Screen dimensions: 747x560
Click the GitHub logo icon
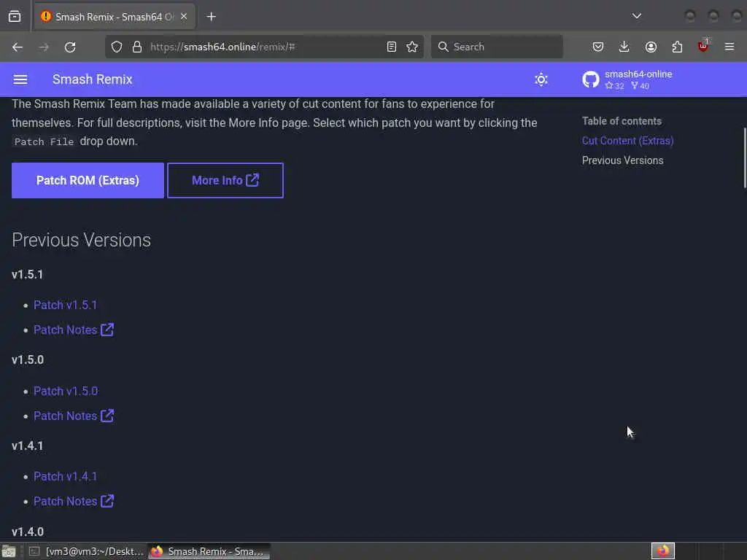click(591, 79)
